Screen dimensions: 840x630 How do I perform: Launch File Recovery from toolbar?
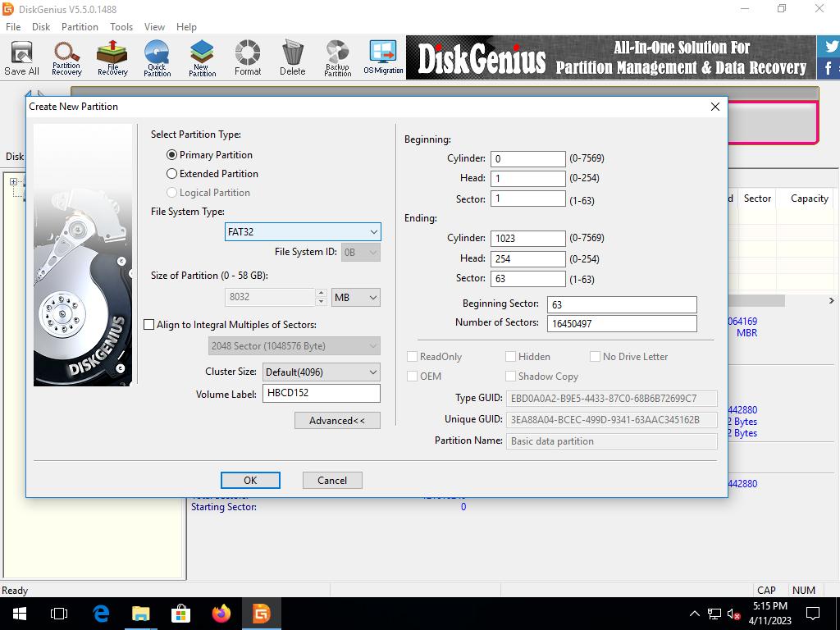pos(112,57)
